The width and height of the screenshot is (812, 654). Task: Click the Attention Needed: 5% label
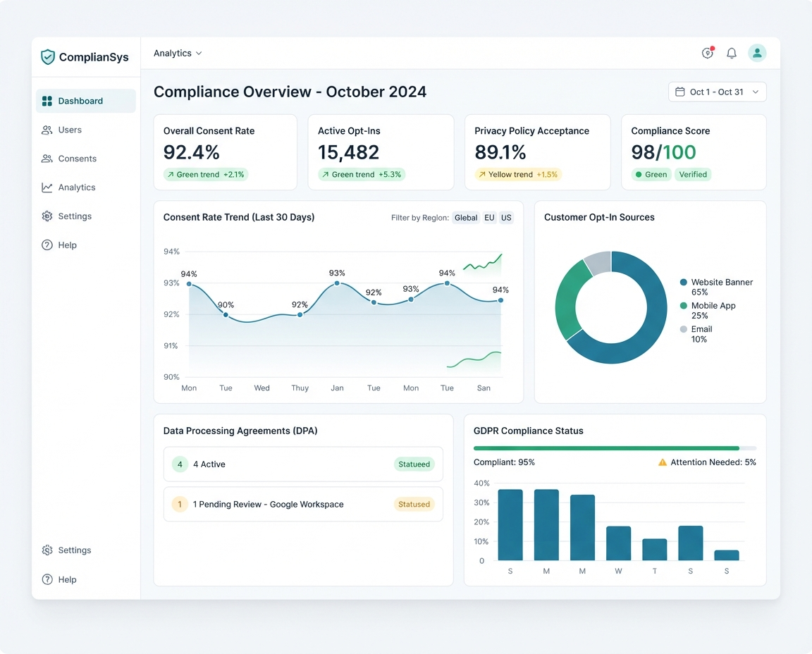click(x=713, y=462)
